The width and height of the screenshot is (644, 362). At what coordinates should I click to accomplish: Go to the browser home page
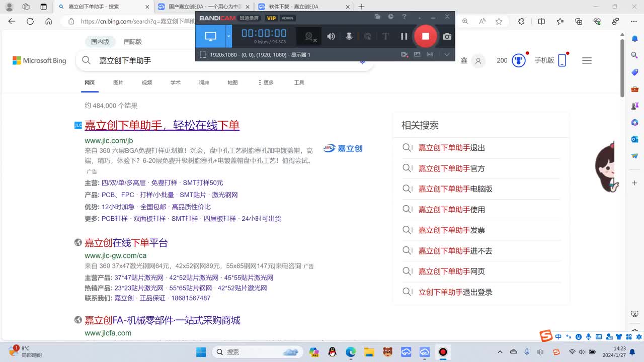48,22
